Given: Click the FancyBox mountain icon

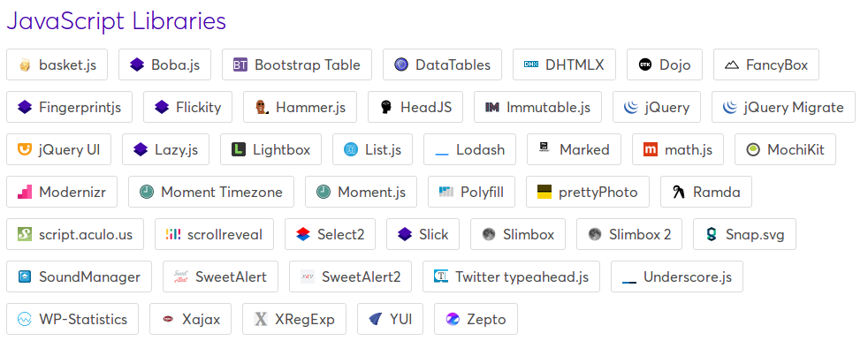Looking at the screenshot, I should click(x=731, y=64).
